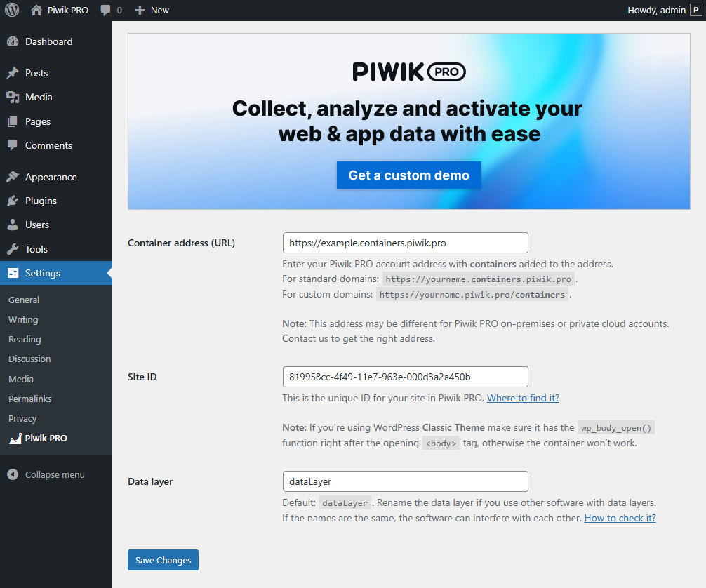Click the Piwik PRO chart icon in submenu
This screenshot has width=706, height=588.
coord(15,438)
